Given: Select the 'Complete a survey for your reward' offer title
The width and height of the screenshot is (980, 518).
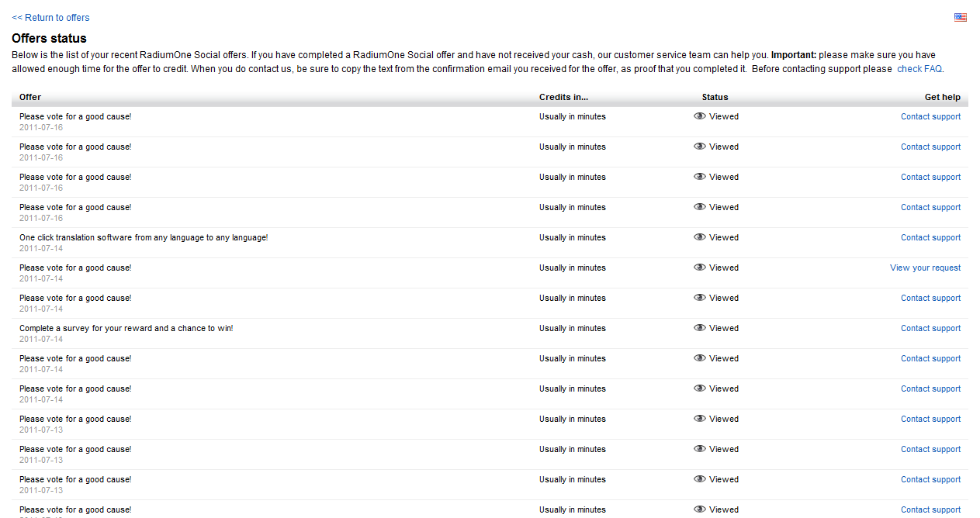Looking at the screenshot, I should click(126, 328).
